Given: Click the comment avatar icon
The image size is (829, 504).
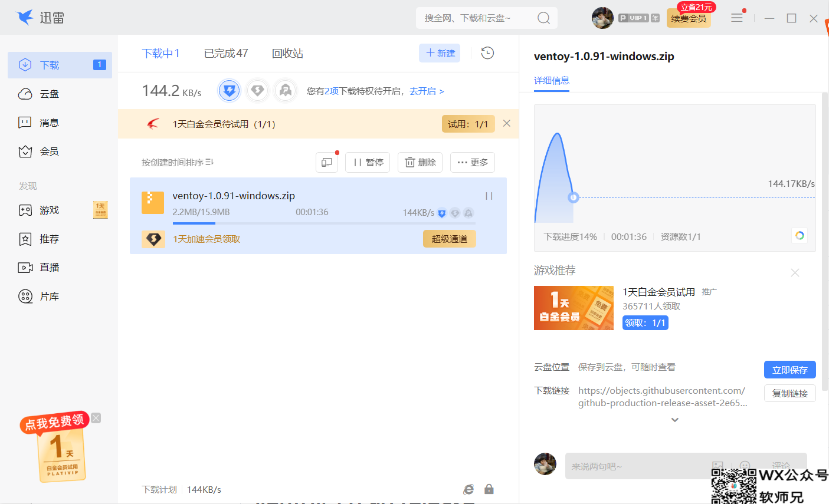Looking at the screenshot, I should [545, 464].
